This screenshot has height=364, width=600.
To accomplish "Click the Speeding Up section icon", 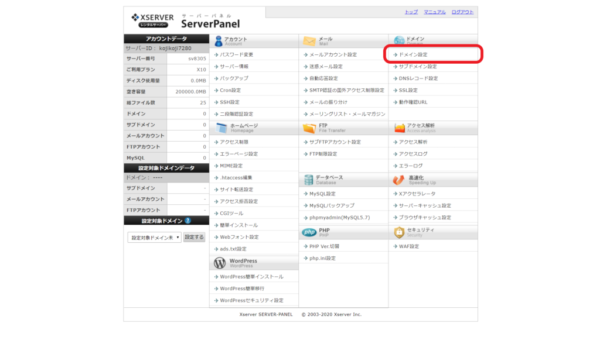I will 398,180.
